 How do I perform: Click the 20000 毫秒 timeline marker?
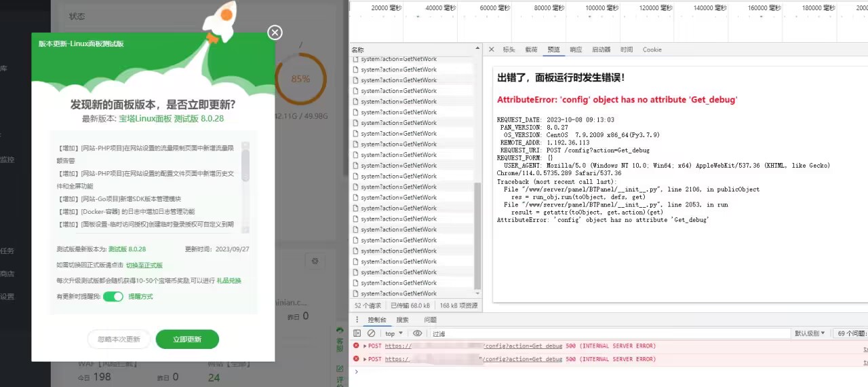point(387,8)
